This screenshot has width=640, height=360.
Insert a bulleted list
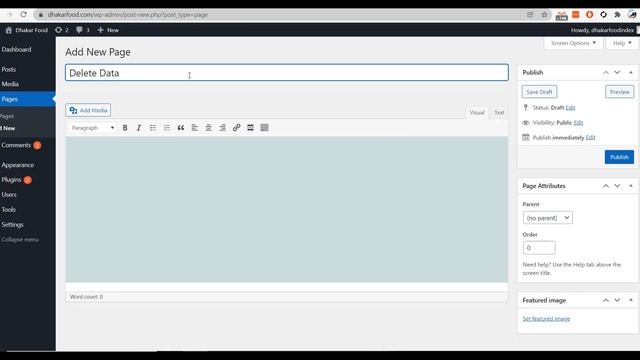[153, 128]
